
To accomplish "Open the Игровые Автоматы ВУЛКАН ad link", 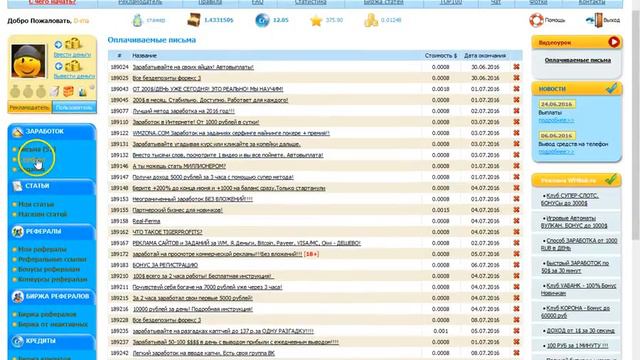I will pos(574,222).
